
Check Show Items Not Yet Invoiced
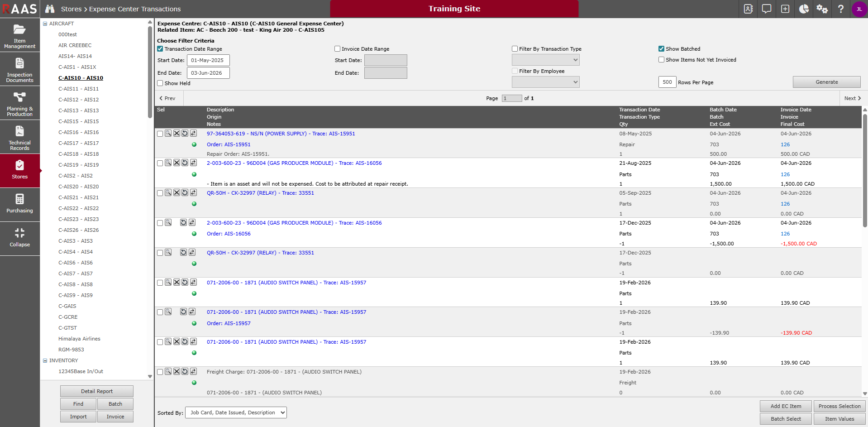[x=661, y=59]
